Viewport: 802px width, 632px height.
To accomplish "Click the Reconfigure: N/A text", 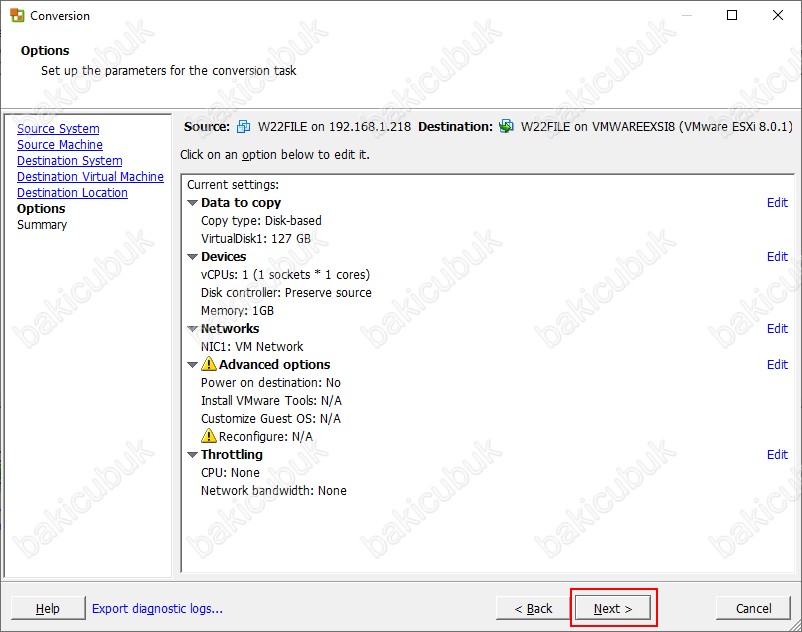I will pyautogui.click(x=265, y=436).
